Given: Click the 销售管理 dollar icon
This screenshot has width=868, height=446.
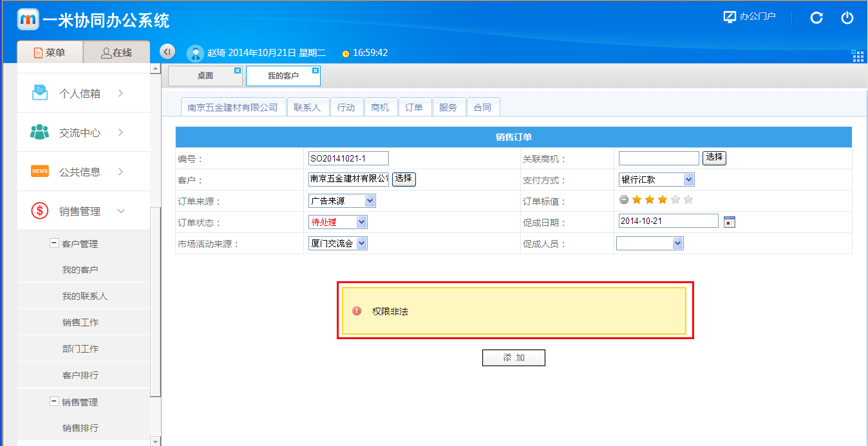Looking at the screenshot, I should click(40, 210).
